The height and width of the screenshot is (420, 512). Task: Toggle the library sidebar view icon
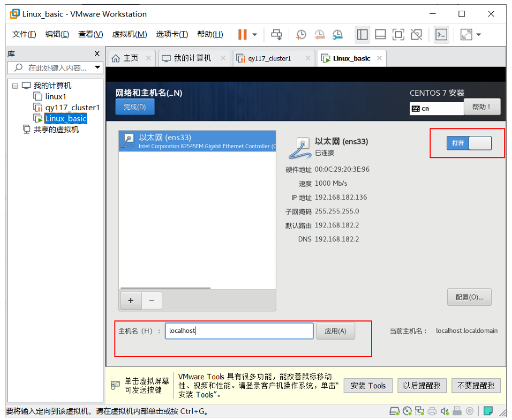pyautogui.click(x=362, y=34)
